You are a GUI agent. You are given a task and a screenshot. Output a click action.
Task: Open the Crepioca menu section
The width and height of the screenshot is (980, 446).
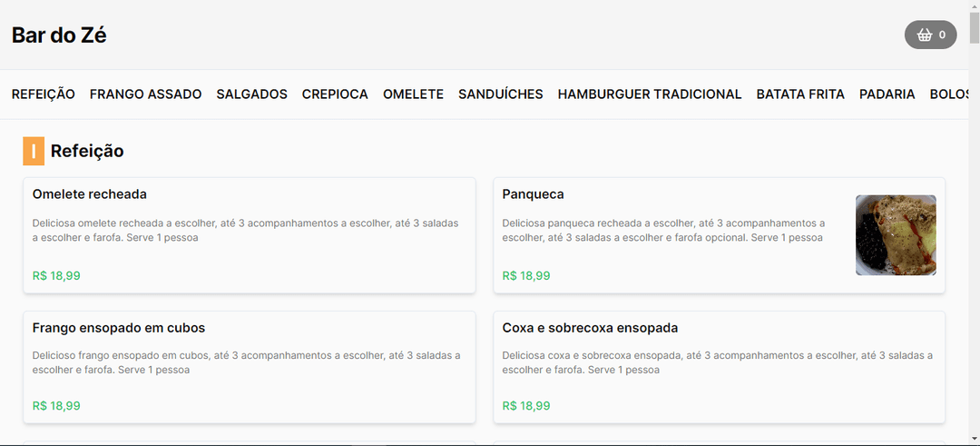[x=335, y=94]
